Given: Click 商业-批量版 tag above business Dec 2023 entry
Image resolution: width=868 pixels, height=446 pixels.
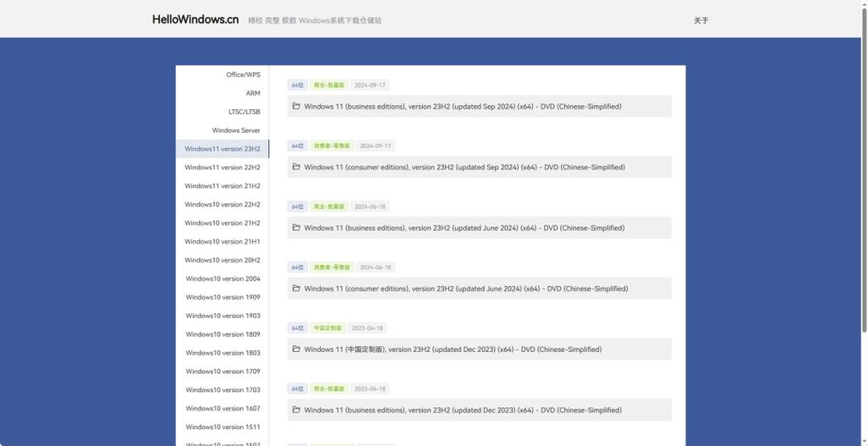Looking at the screenshot, I should 329,389.
